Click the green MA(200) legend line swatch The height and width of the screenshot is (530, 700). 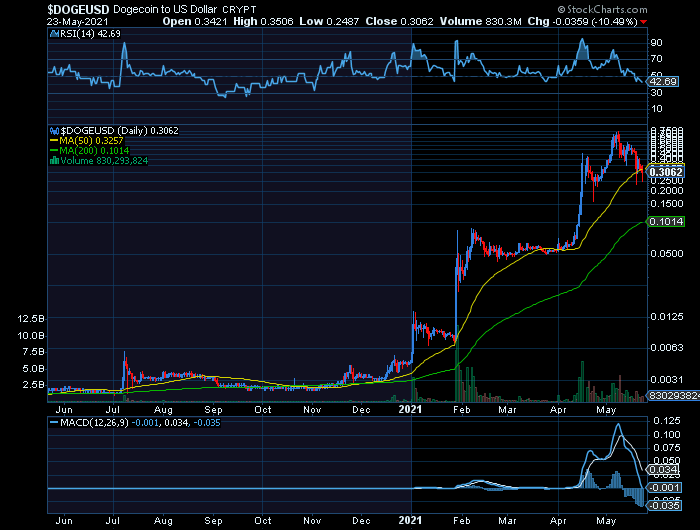(54, 150)
